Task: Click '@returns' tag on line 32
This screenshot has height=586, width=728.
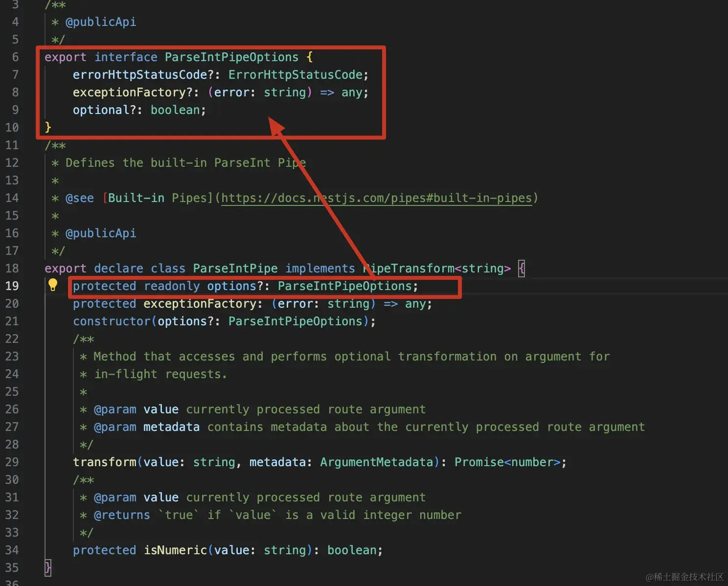Action: 122,515
